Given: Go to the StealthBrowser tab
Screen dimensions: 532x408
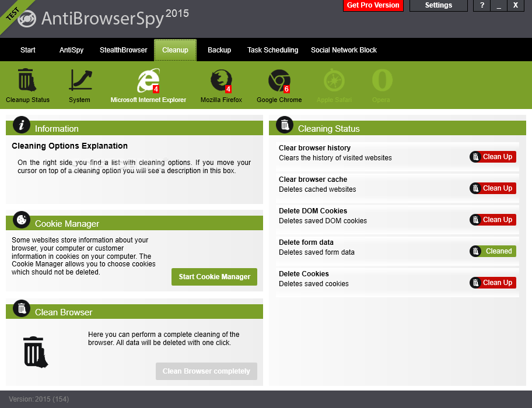Looking at the screenshot, I should [124, 50].
